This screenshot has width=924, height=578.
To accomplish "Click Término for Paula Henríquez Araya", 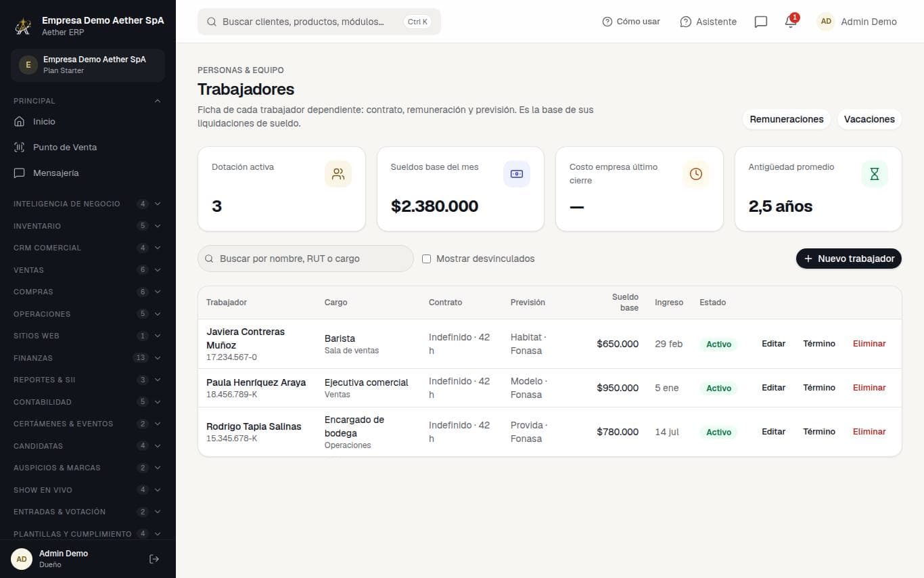I will 819,388.
